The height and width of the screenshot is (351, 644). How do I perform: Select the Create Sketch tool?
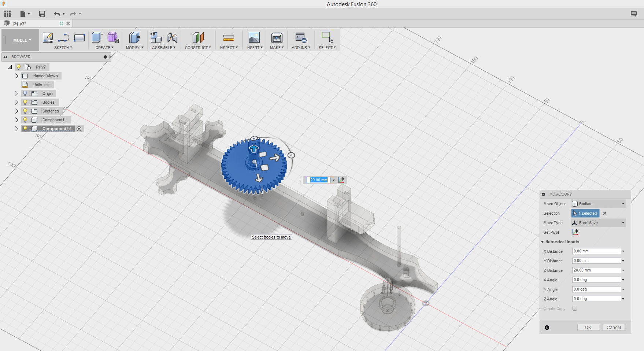point(48,37)
